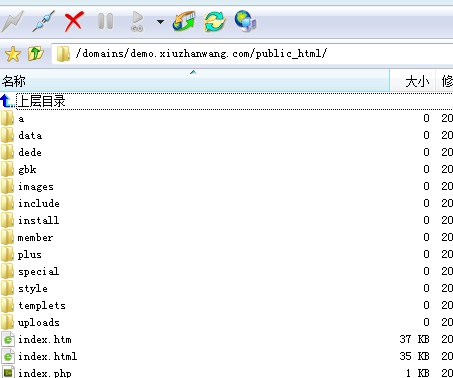The height and width of the screenshot is (378, 453).
Task: Click the play transfer icon
Action: 137,22
